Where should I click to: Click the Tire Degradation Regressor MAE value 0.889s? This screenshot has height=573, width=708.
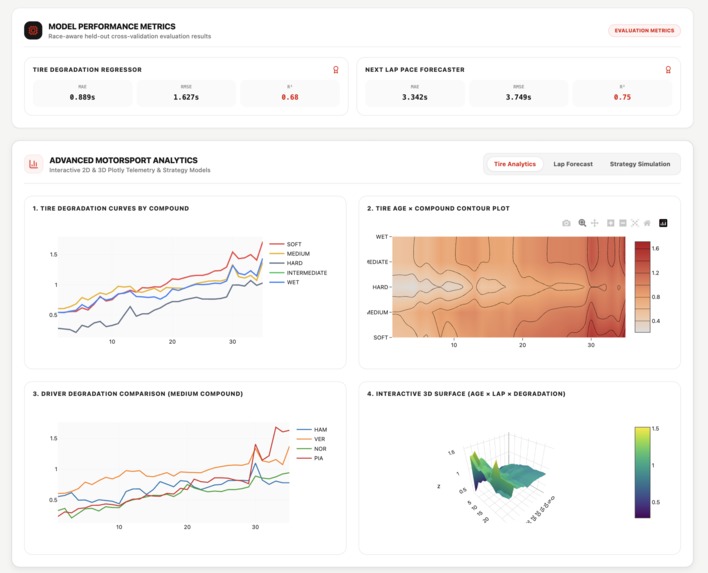(83, 97)
